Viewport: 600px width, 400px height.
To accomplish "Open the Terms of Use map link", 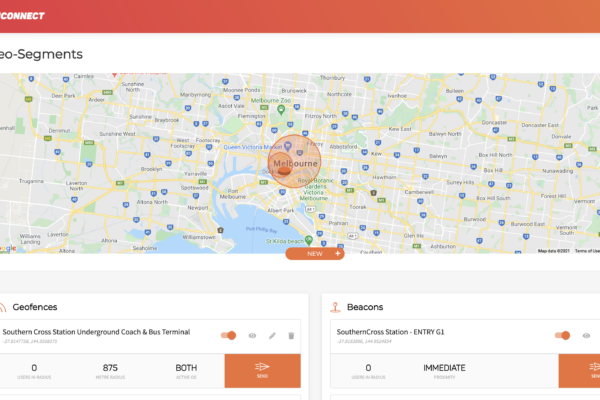I will click(x=587, y=251).
